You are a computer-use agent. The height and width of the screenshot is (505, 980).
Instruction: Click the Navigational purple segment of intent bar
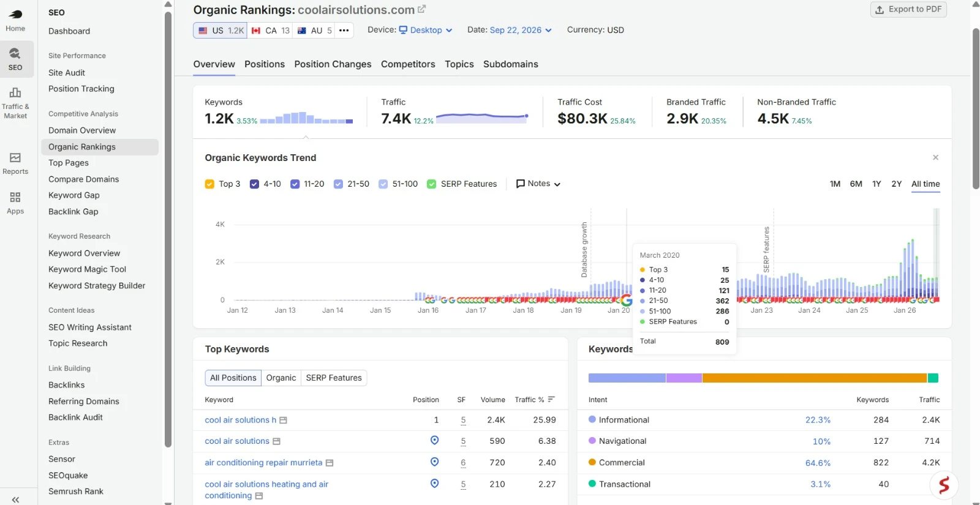[x=684, y=378]
